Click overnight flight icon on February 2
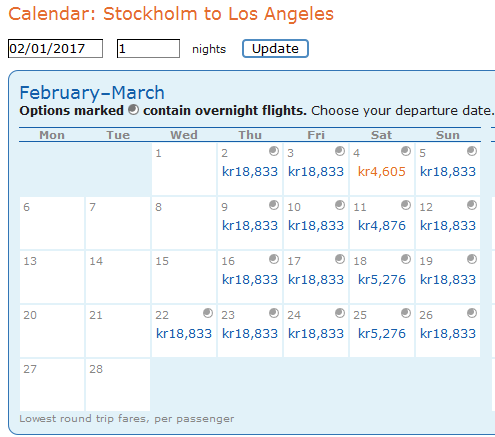495x437 pixels. [x=274, y=151]
